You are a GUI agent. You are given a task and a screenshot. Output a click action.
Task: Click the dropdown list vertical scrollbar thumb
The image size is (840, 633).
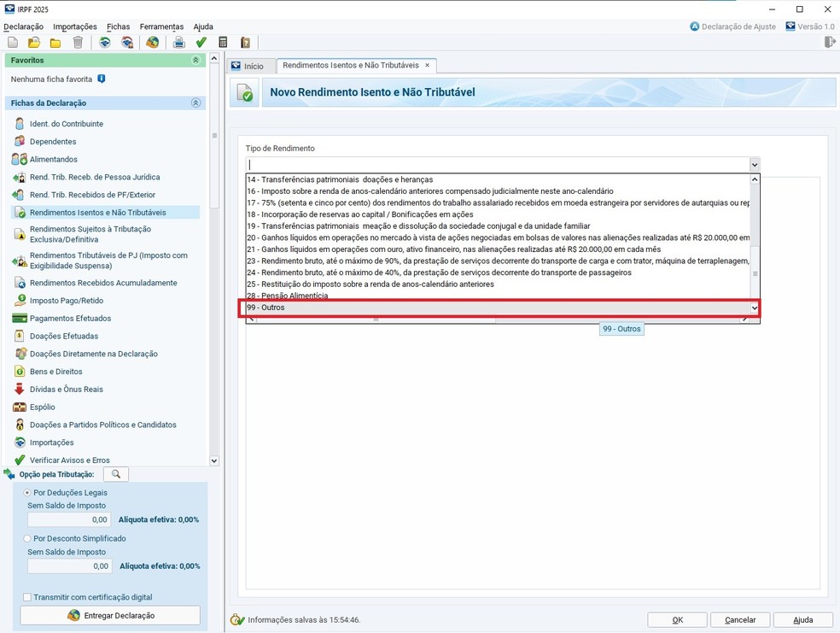pos(755,274)
